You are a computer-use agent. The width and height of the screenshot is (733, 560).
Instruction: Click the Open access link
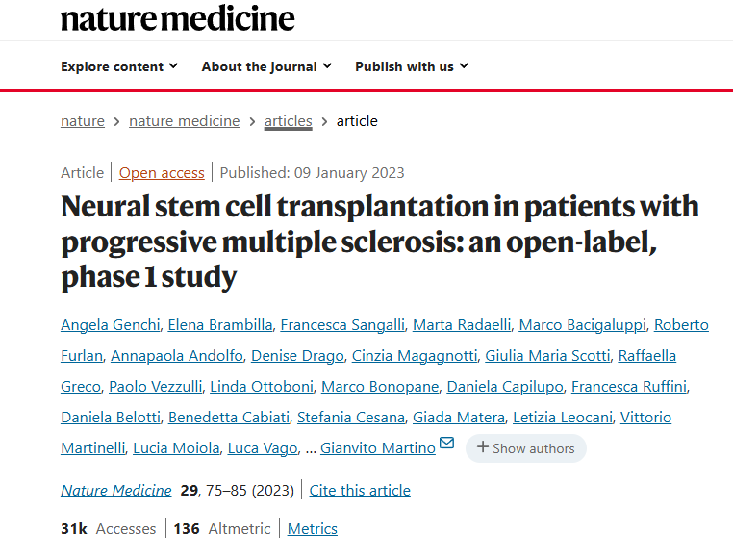click(x=162, y=173)
